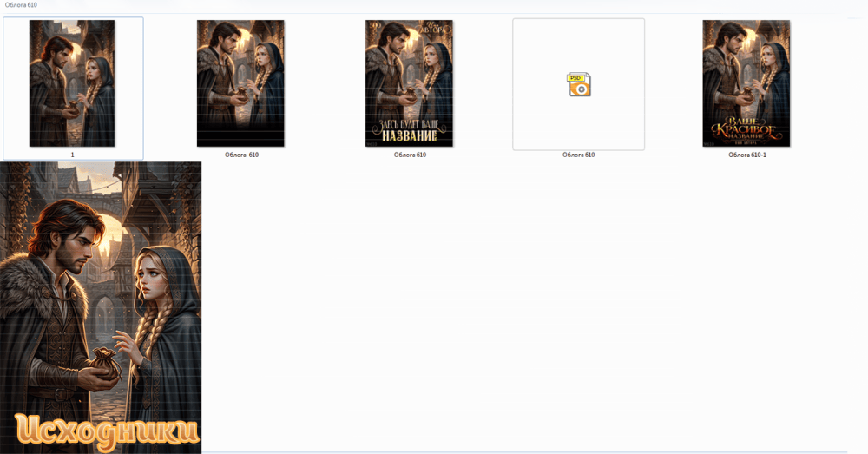Click the file name under the untitled Облога 610 cover
The height and width of the screenshot is (454, 868).
242,155
